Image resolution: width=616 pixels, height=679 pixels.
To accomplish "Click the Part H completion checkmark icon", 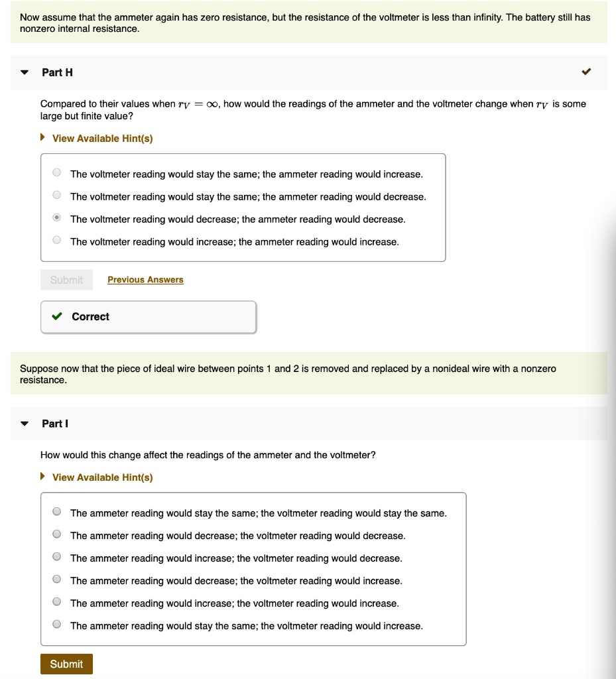I will pos(586,72).
